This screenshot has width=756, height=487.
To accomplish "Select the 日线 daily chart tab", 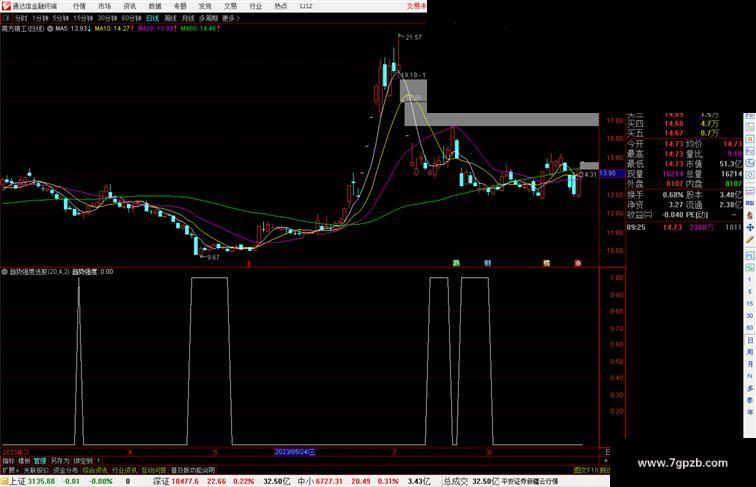I will click(152, 18).
